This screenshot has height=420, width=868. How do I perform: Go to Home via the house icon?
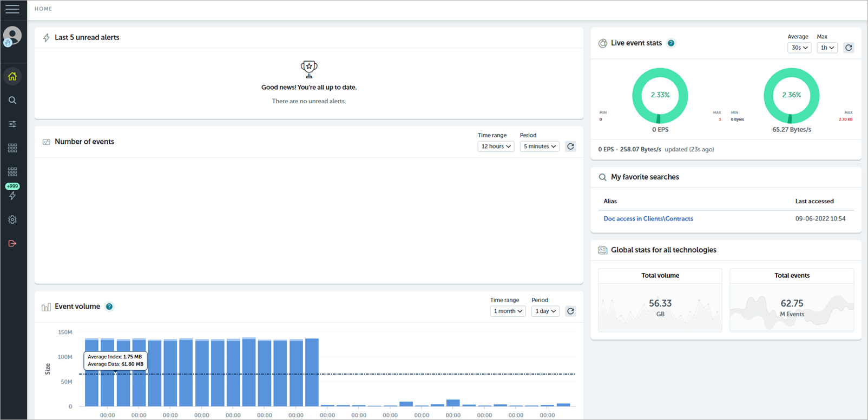[x=12, y=76]
